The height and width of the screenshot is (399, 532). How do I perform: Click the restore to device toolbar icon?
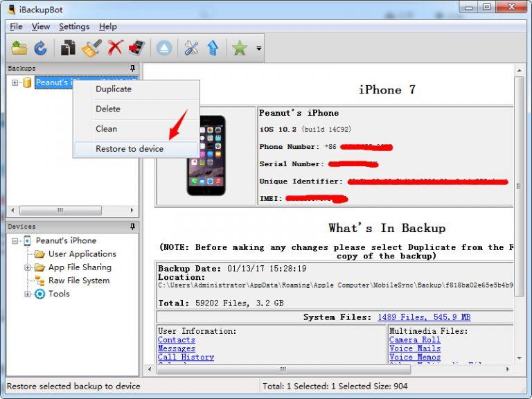(x=137, y=48)
